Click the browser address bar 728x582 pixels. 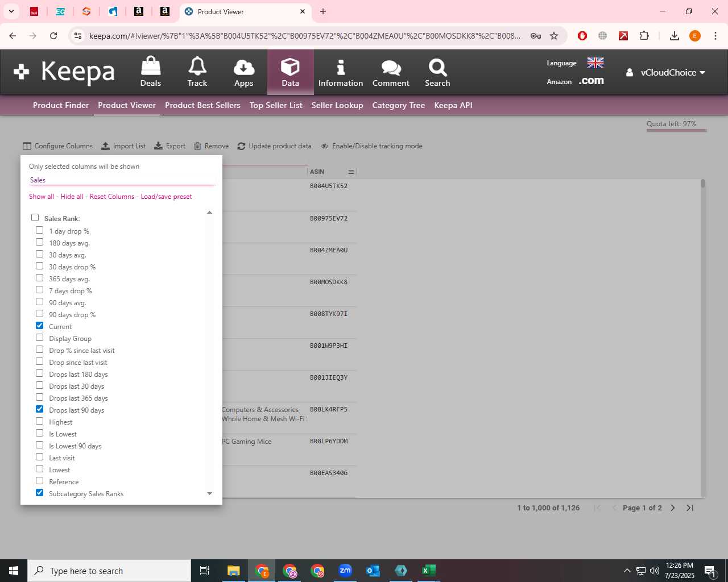(305, 36)
